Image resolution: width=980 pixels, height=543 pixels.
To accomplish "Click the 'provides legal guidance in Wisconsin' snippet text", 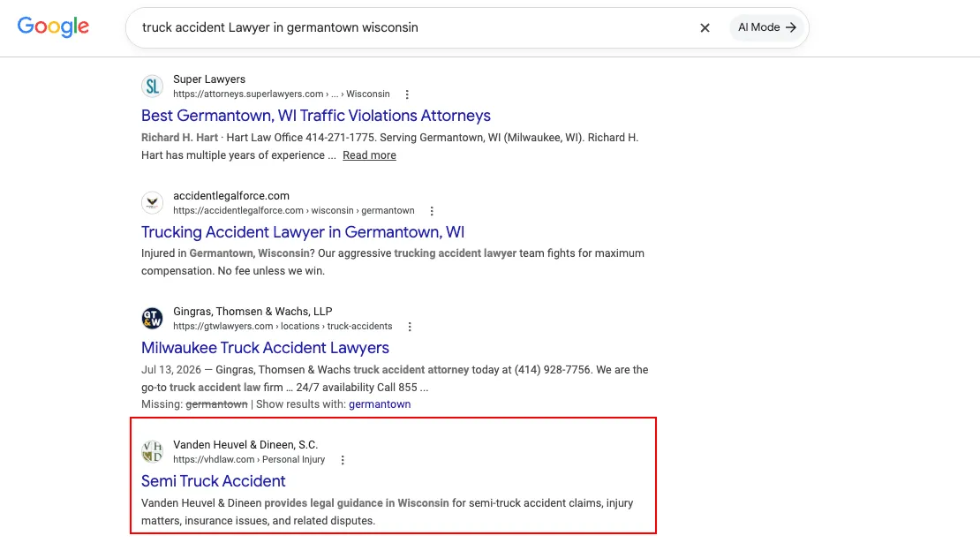I will coord(357,503).
